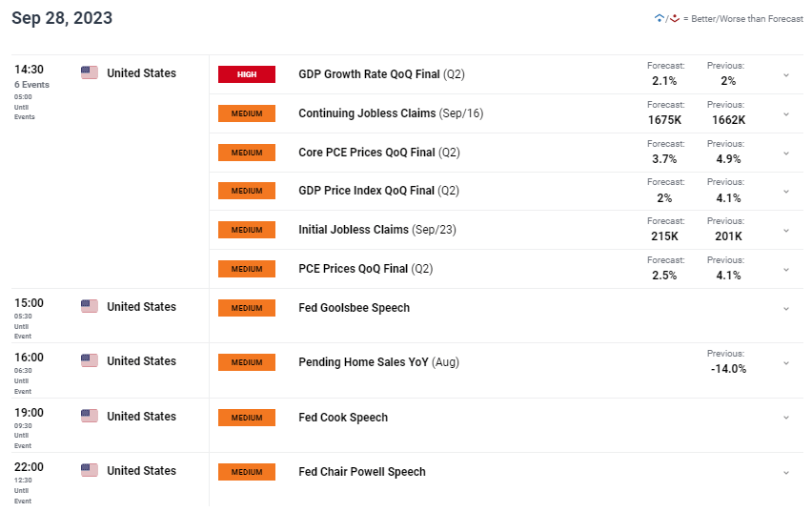Expand the GDP Growth Rate QoQ Final row
This screenshot has width=812, height=512.
tap(786, 75)
